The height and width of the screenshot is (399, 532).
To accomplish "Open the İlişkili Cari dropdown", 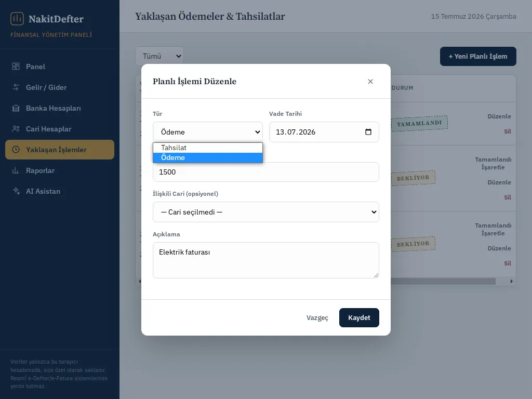I will (x=265, y=212).
